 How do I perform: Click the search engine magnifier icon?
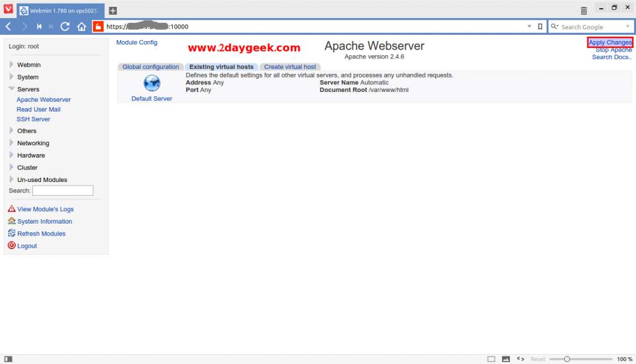click(x=555, y=27)
